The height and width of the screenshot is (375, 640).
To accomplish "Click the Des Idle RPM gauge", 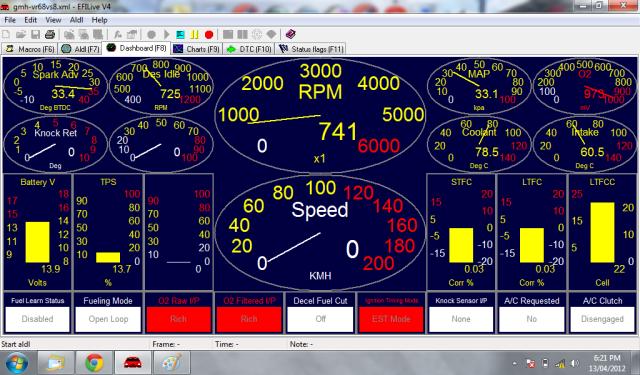I will [x=161, y=86].
